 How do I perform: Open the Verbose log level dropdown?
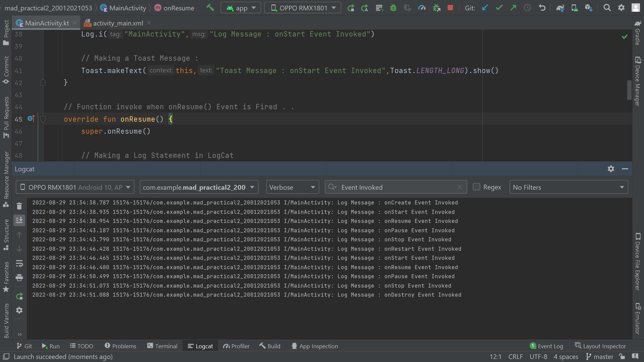point(292,187)
